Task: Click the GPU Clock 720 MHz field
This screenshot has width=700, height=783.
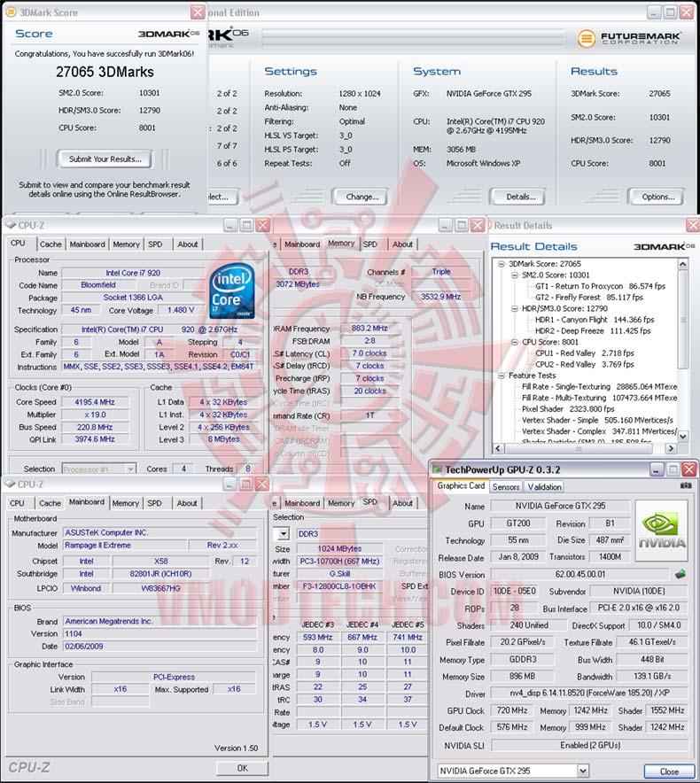Action: click(x=512, y=710)
